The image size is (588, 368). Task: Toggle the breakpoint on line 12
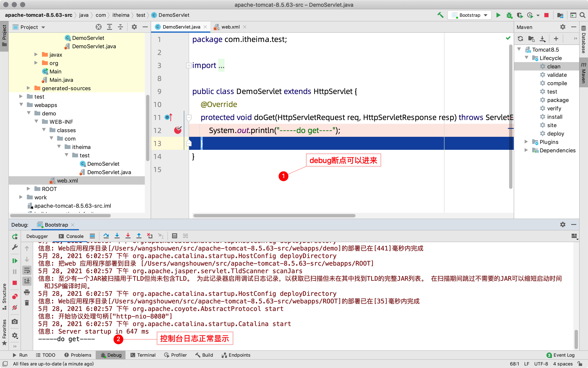point(178,130)
